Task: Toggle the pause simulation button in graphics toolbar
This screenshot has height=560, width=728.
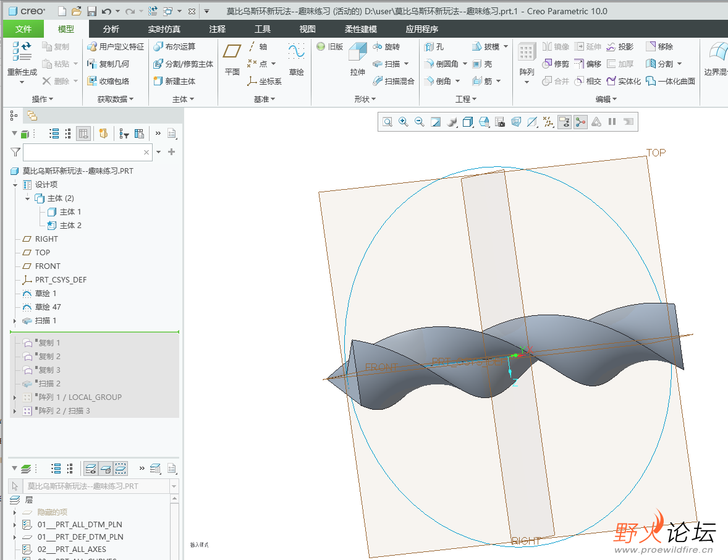Action: click(x=612, y=122)
